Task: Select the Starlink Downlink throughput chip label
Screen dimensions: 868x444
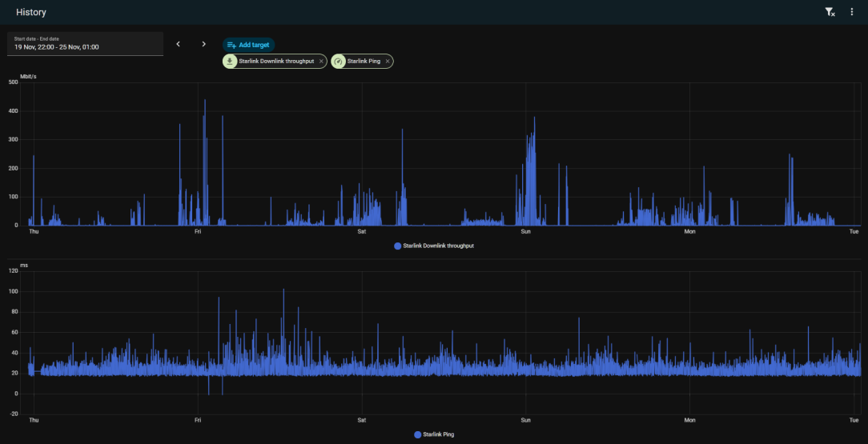Action: 276,62
